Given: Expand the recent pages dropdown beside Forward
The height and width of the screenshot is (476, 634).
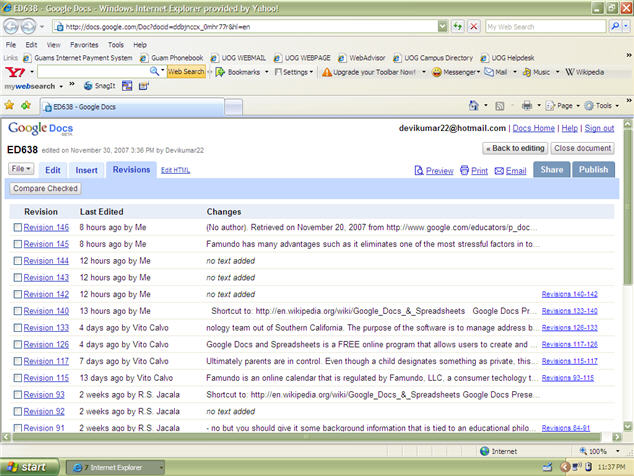Looking at the screenshot, I should (42, 27).
